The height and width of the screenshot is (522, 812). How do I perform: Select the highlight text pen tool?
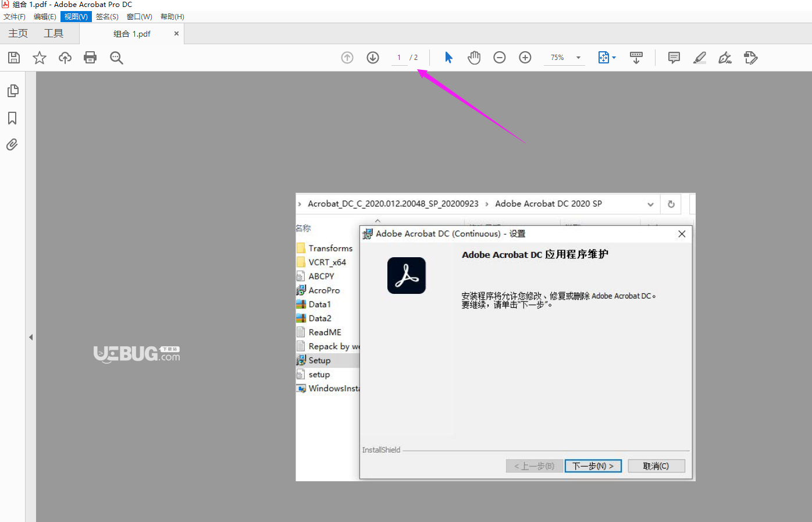tap(700, 58)
